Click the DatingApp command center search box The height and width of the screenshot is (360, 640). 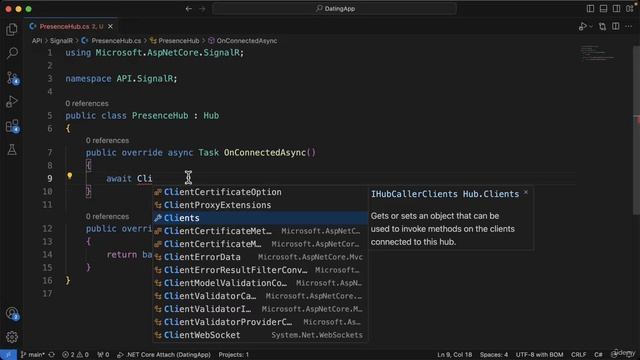coord(335,9)
